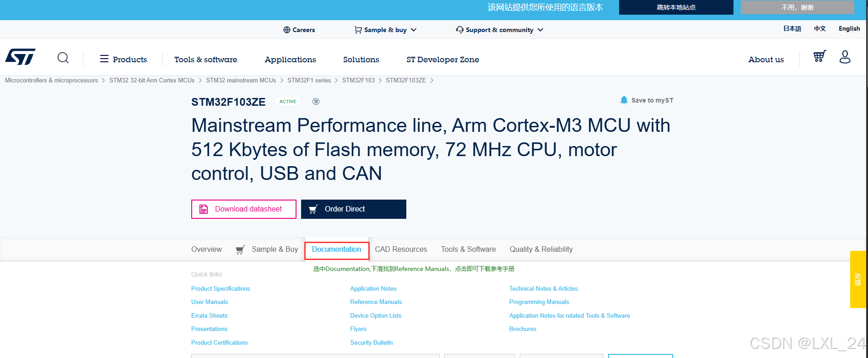This screenshot has width=868, height=358.
Task: Open Errata Sheets quick link
Action: tap(209, 316)
